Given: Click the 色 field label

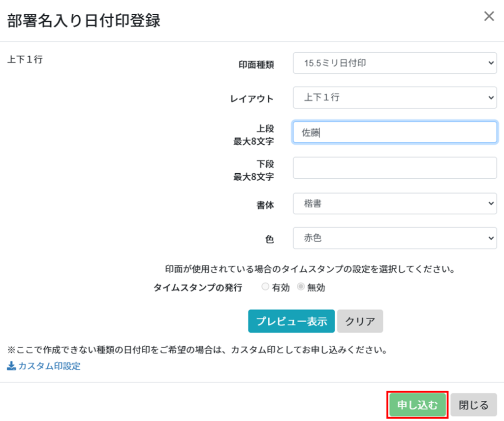Looking at the screenshot, I should pyautogui.click(x=269, y=239).
